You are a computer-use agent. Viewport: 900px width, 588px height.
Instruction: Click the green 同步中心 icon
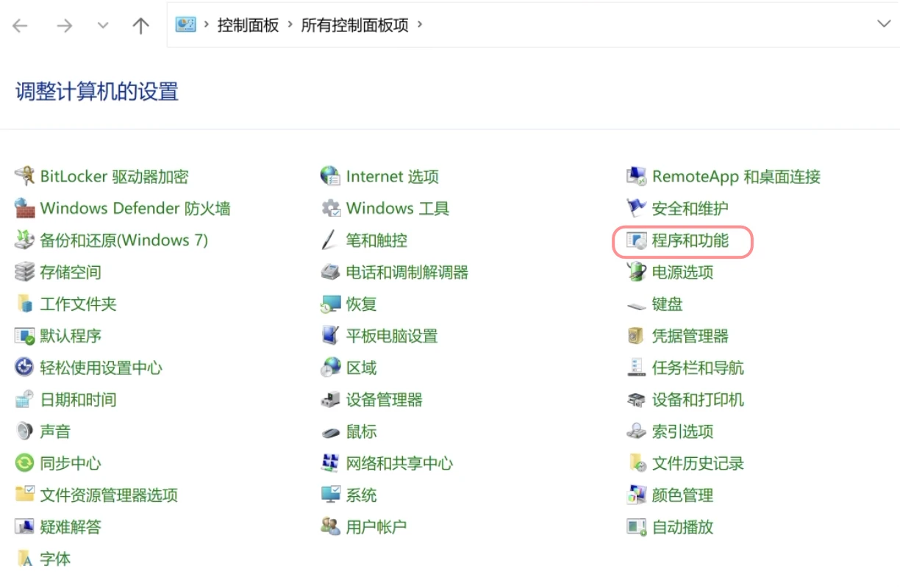pos(25,463)
